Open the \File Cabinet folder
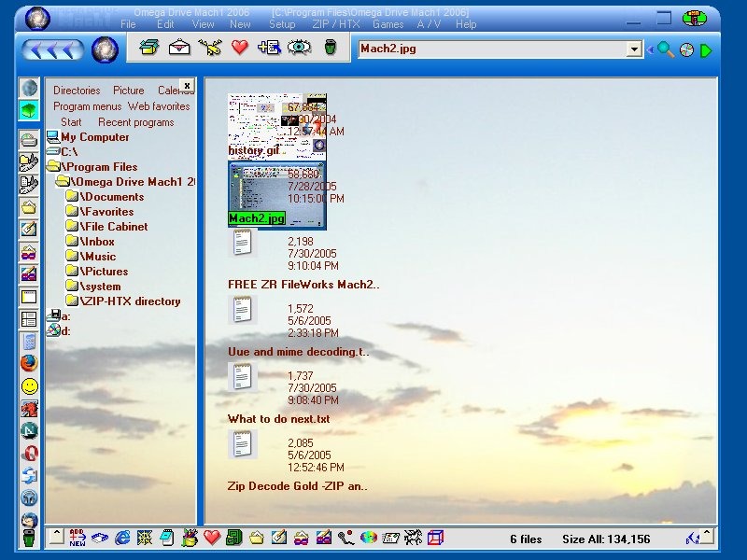This screenshot has width=747, height=560. click(113, 227)
